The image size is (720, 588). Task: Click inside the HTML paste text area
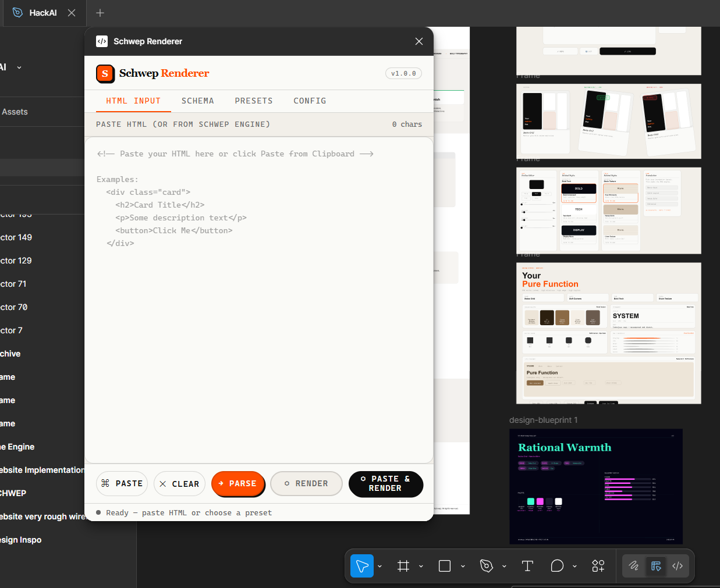[x=259, y=300]
